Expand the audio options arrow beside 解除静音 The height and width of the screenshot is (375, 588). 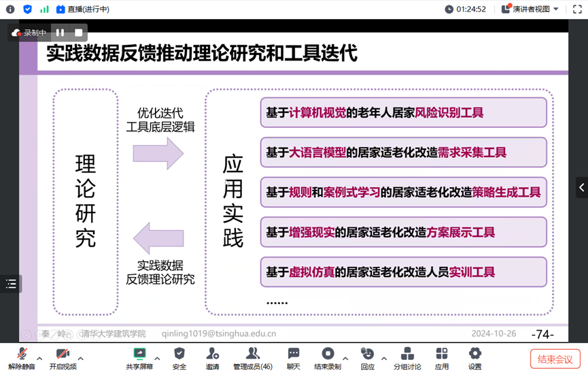(x=39, y=359)
